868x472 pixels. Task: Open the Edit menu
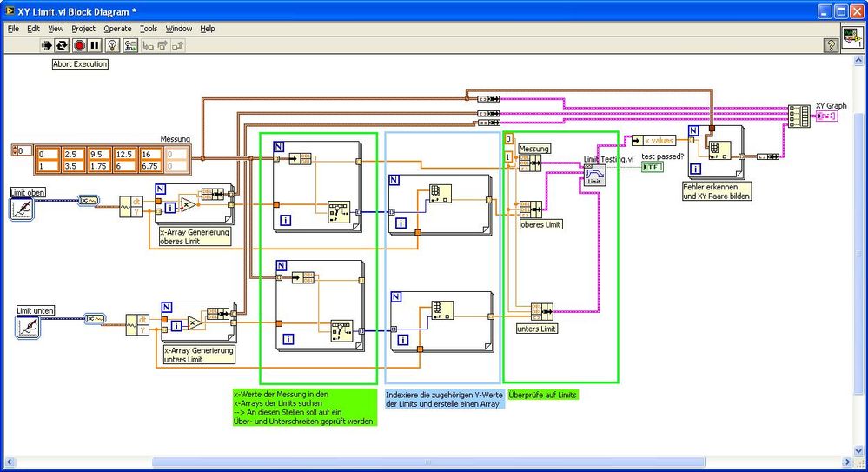[x=33, y=29]
